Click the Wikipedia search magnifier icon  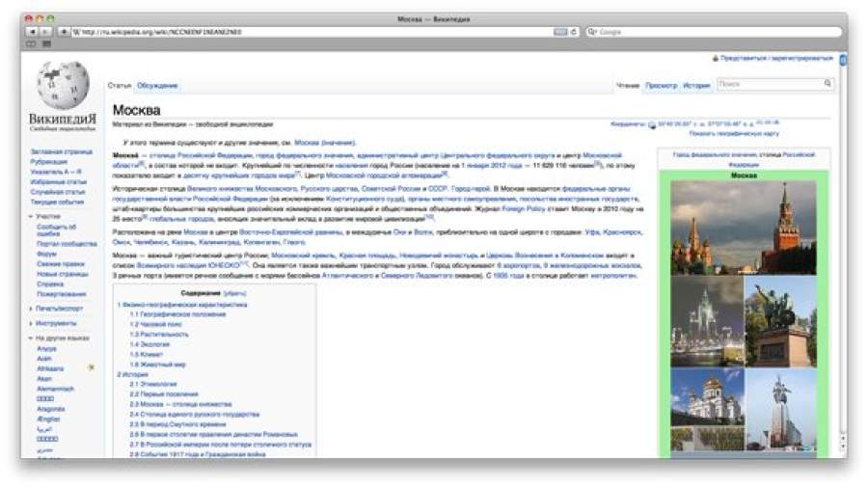(827, 84)
